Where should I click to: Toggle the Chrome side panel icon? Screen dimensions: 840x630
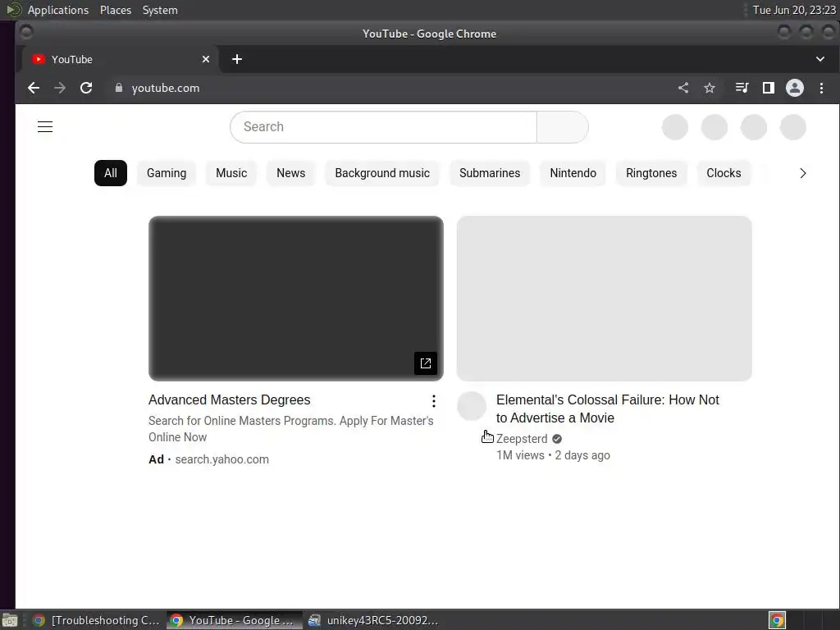point(768,88)
